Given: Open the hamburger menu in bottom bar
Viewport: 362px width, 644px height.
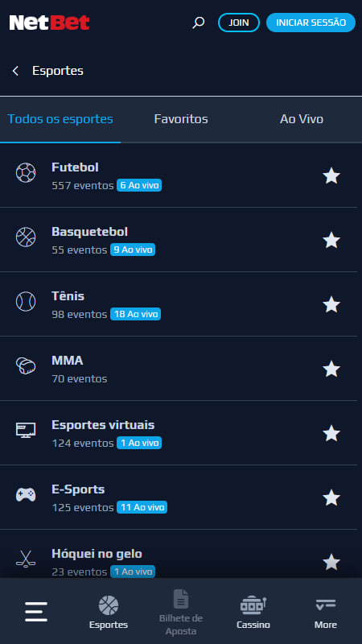Looking at the screenshot, I should point(36,612).
